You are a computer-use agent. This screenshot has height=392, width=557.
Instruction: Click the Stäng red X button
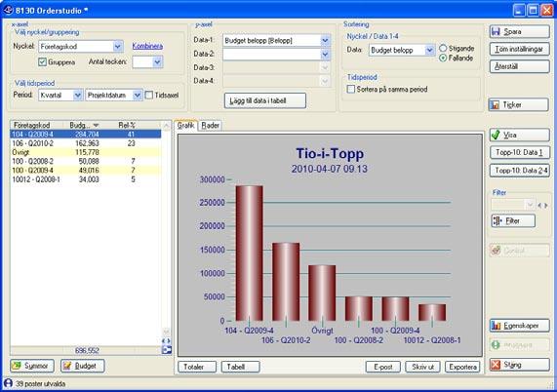click(519, 365)
